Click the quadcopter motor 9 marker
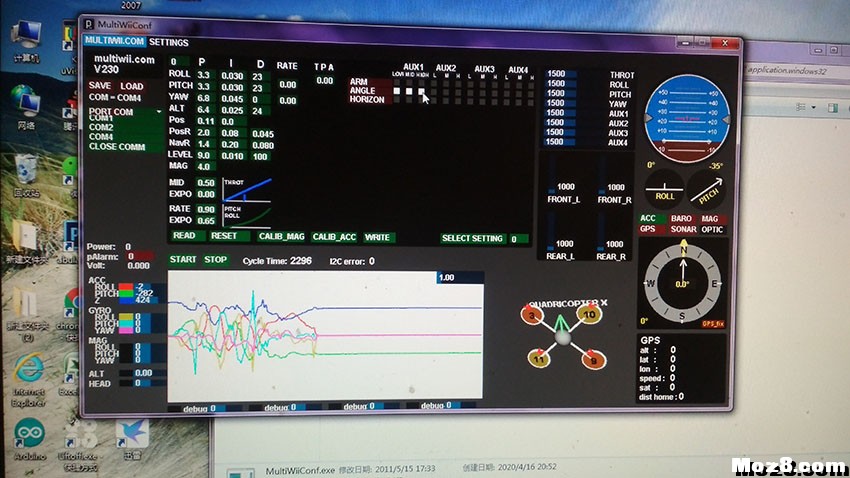Viewport: 850px width, 478px height. 593,360
